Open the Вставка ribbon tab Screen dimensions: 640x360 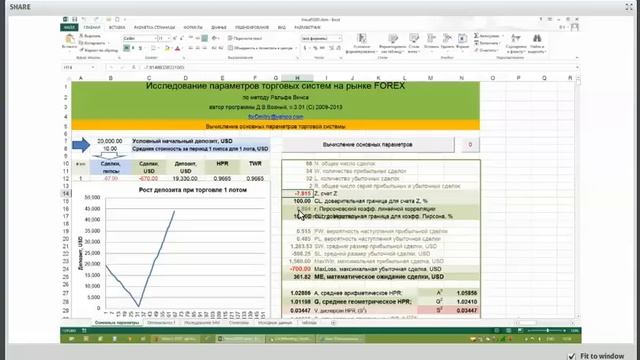(117, 27)
